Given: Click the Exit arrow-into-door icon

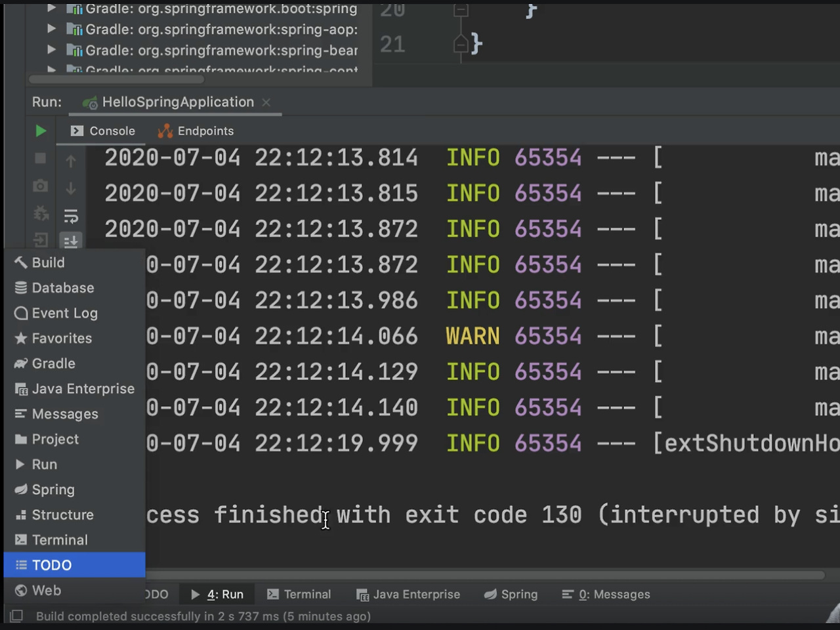Looking at the screenshot, I should pyautogui.click(x=40, y=240).
